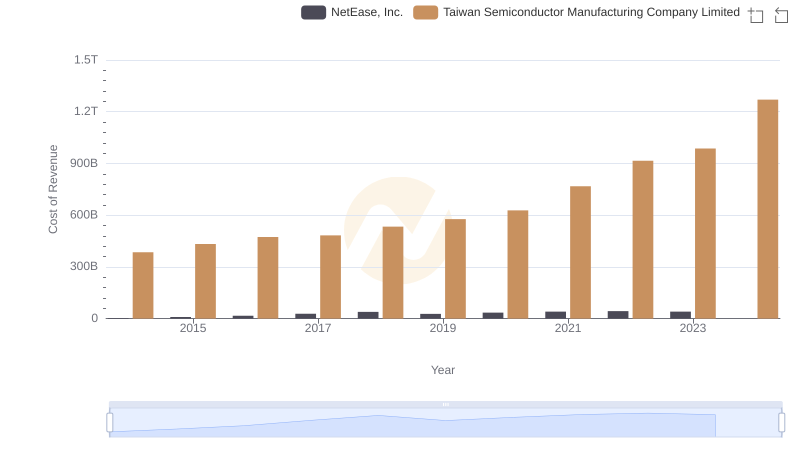
Task: Click the NetEase dark bar for 2023
Action: pos(681,315)
